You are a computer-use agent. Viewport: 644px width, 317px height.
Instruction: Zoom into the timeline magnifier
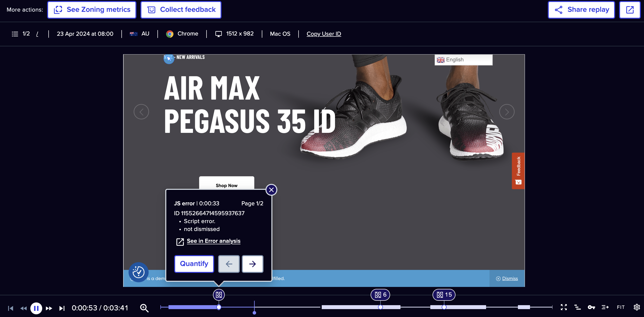pyautogui.click(x=144, y=308)
